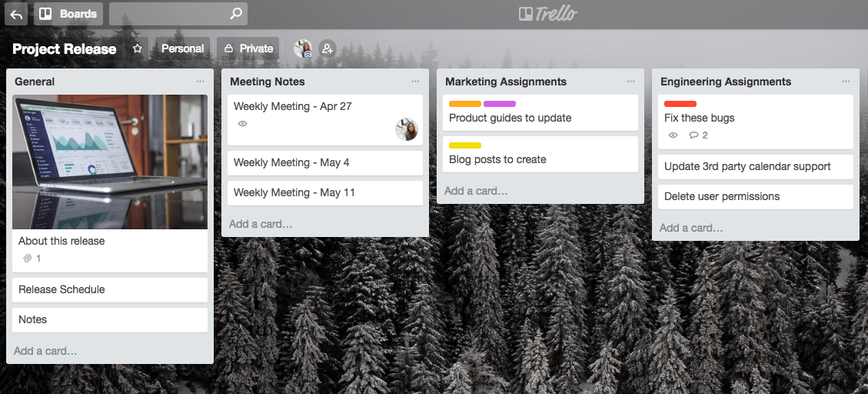The image size is (868, 394).
Task: Click the back arrow icon
Action: coord(16,14)
